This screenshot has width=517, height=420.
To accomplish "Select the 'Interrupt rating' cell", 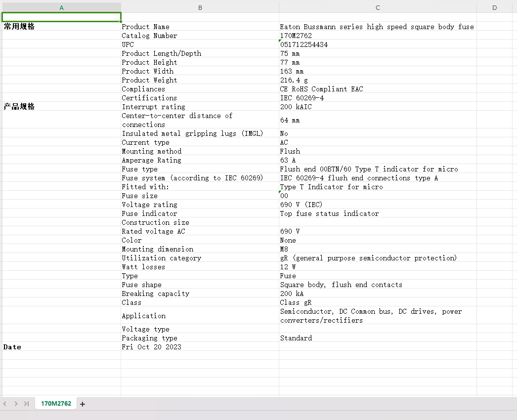I will tap(200, 107).
